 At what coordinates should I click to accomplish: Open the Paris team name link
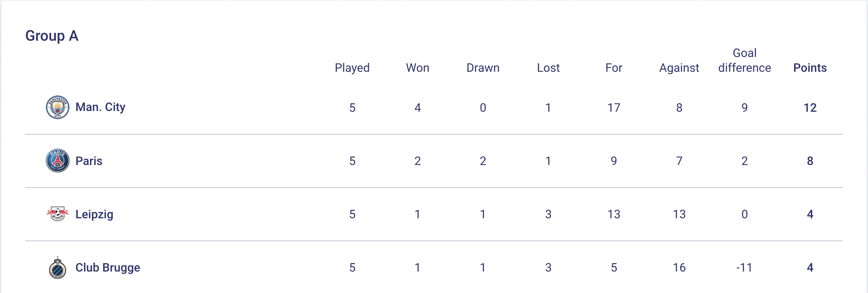pyautogui.click(x=89, y=161)
